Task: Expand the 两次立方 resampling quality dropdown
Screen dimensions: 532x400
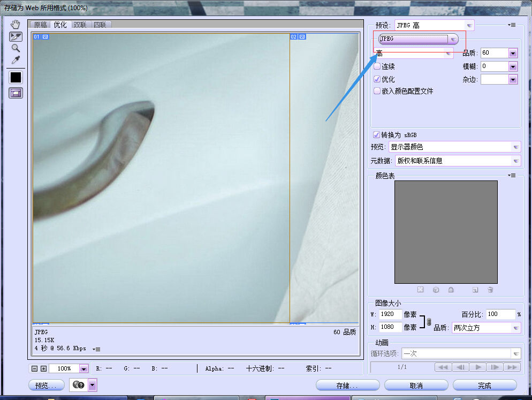Action: [x=486, y=328]
